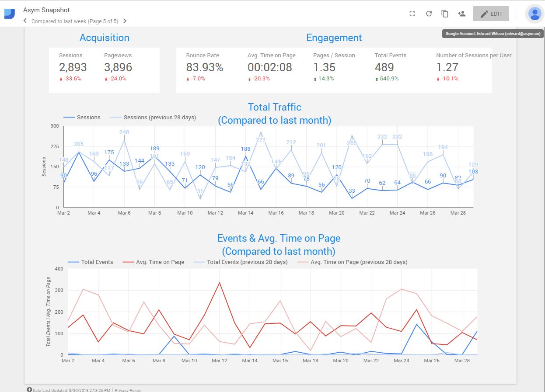The image size is (545, 392).
Task: Advance to next report page
Action: (125, 21)
